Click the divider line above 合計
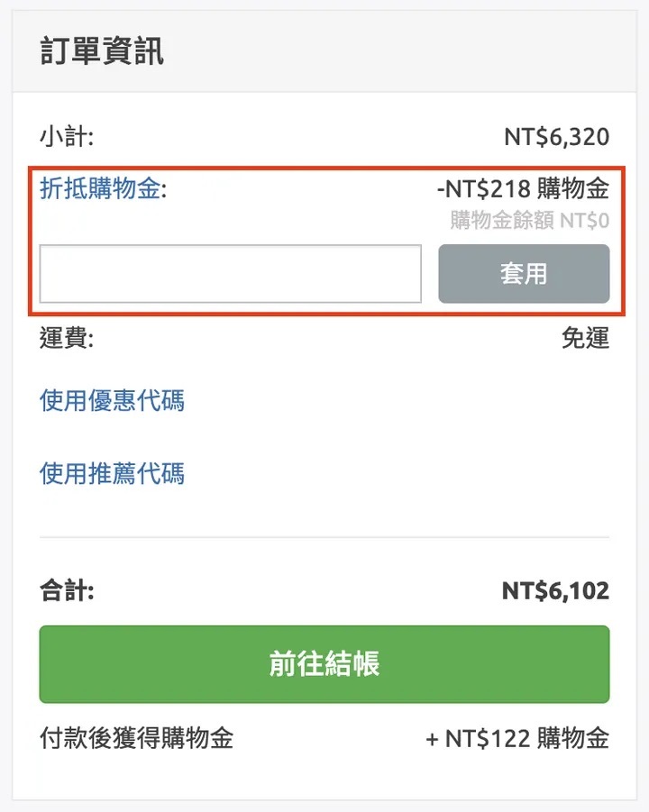The image size is (649, 812). click(324, 538)
